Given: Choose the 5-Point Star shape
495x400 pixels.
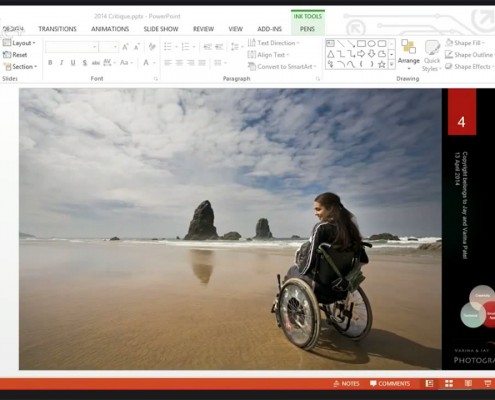Looking at the screenshot, I should point(382,64).
